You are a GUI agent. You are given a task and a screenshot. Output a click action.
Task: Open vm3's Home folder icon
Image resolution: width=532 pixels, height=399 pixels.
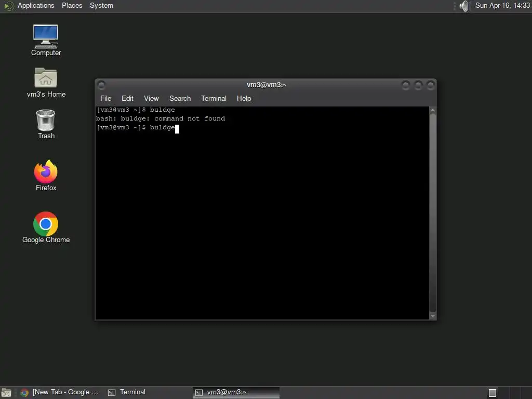(x=46, y=83)
